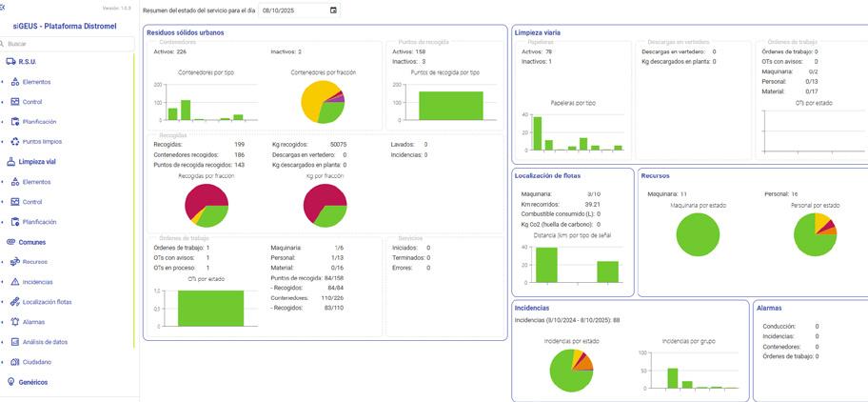Image resolution: width=868 pixels, height=402 pixels.
Task: Click the Genéricos light bulb icon
Action: (x=10, y=382)
